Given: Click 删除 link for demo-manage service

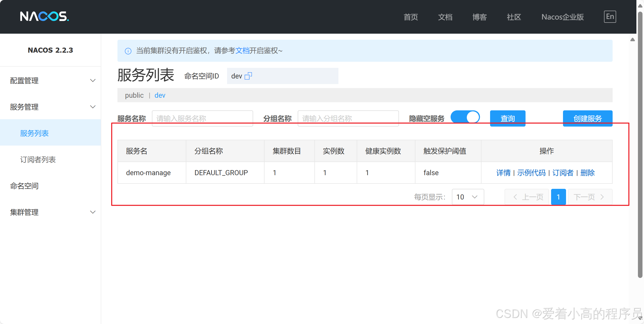Looking at the screenshot, I should pyautogui.click(x=587, y=173).
